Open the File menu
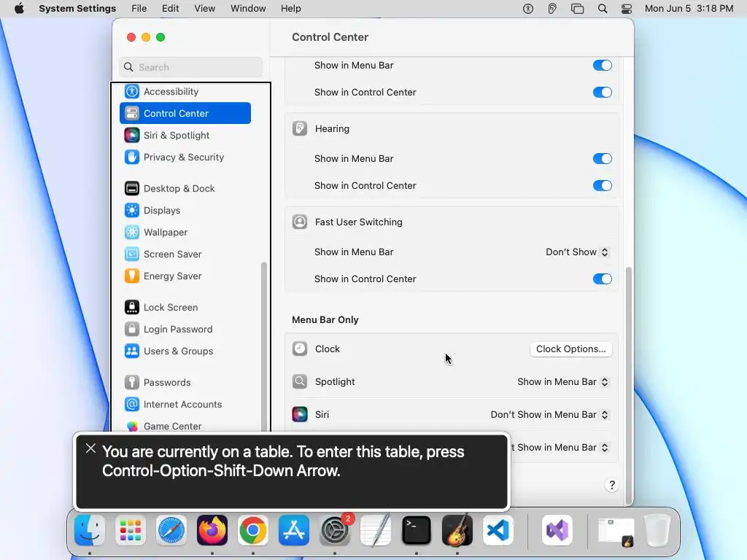 [139, 9]
